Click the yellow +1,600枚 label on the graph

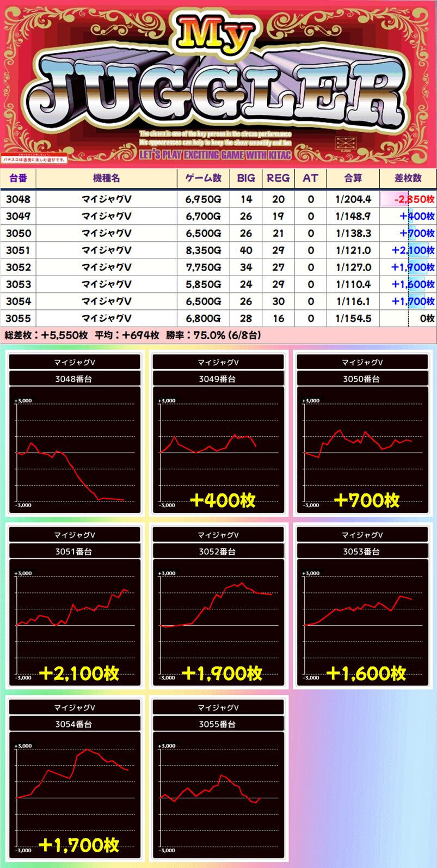click(366, 674)
